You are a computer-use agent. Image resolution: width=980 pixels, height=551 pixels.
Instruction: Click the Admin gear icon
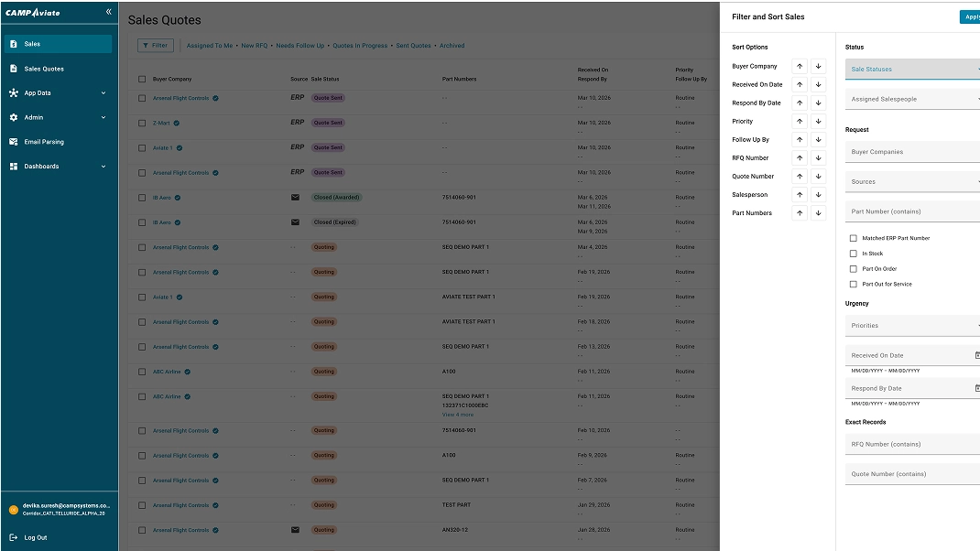14,117
